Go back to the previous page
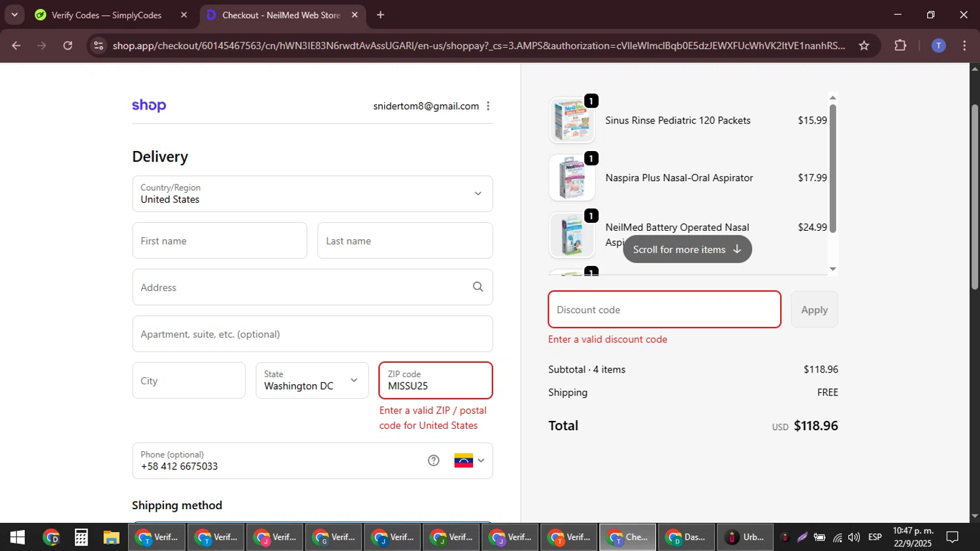The width and height of the screenshot is (980, 551). (x=16, y=46)
